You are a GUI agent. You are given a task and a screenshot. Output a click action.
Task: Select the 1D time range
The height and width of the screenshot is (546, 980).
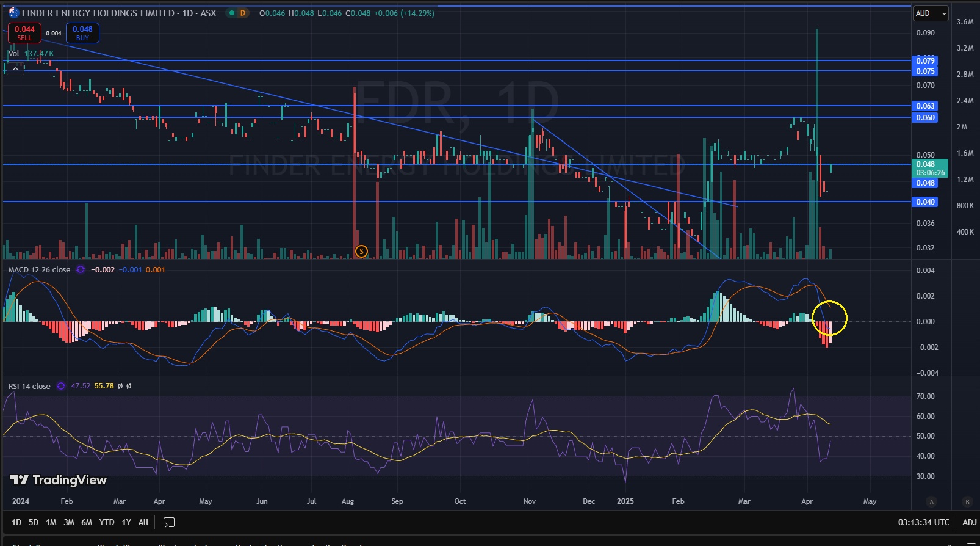[16, 522]
